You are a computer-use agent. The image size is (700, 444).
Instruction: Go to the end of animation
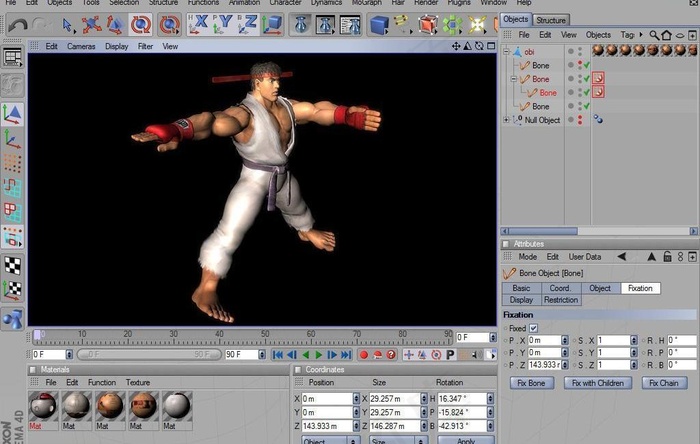click(346, 355)
